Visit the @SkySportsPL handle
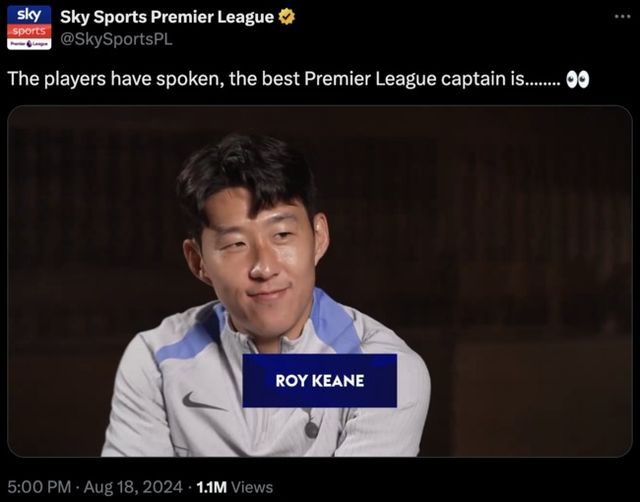 (x=116, y=39)
